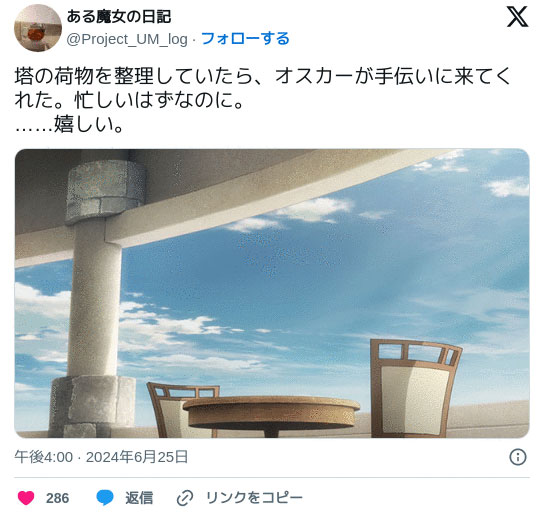Open the 午後4:00 timestamp link
Screen dimensions: 544x512
44,457
